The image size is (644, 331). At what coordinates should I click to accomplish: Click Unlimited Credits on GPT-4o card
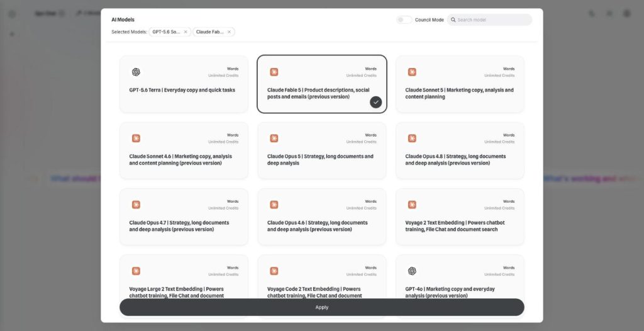point(499,274)
